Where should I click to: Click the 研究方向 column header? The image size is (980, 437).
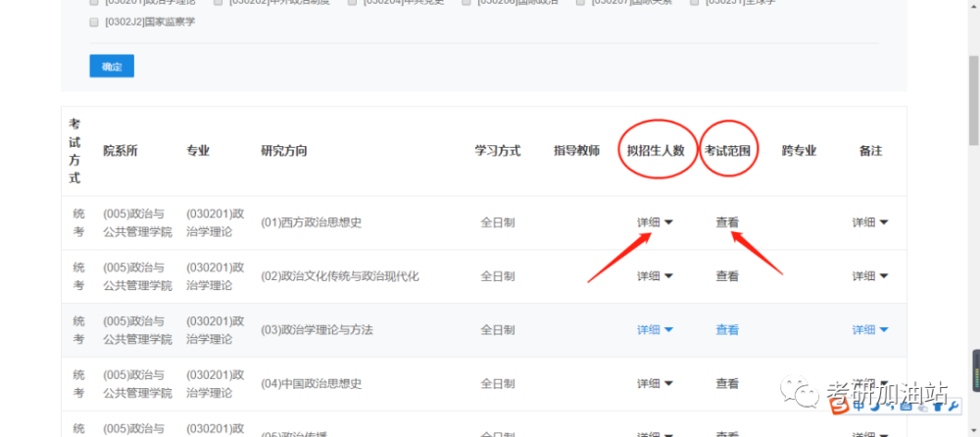click(x=284, y=151)
